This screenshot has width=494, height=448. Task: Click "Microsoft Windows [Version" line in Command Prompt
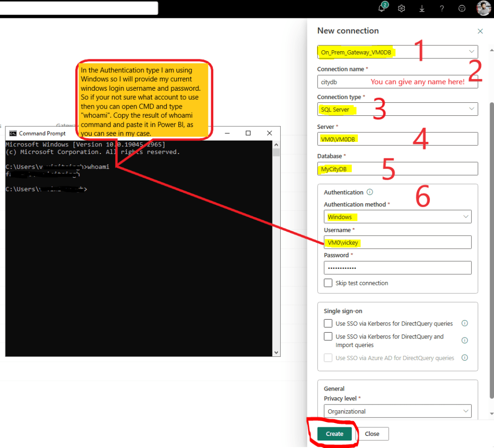[85, 144]
